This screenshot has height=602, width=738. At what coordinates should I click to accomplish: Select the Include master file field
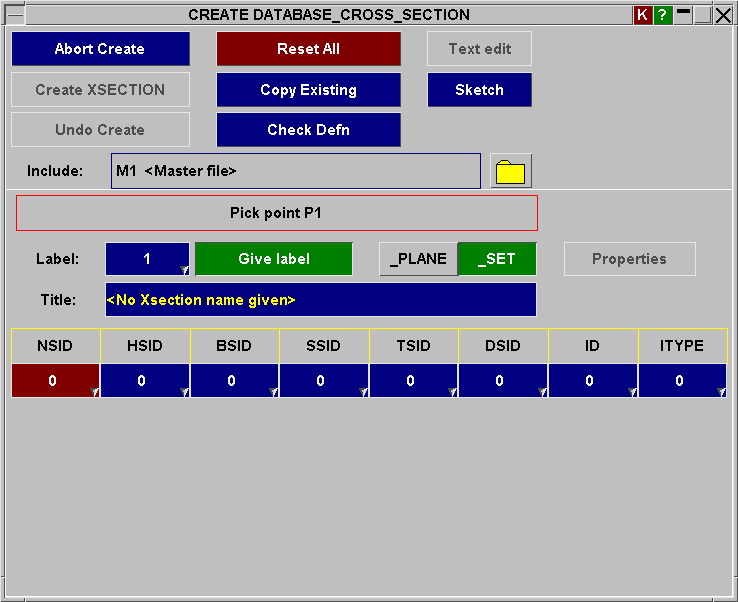coord(295,171)
